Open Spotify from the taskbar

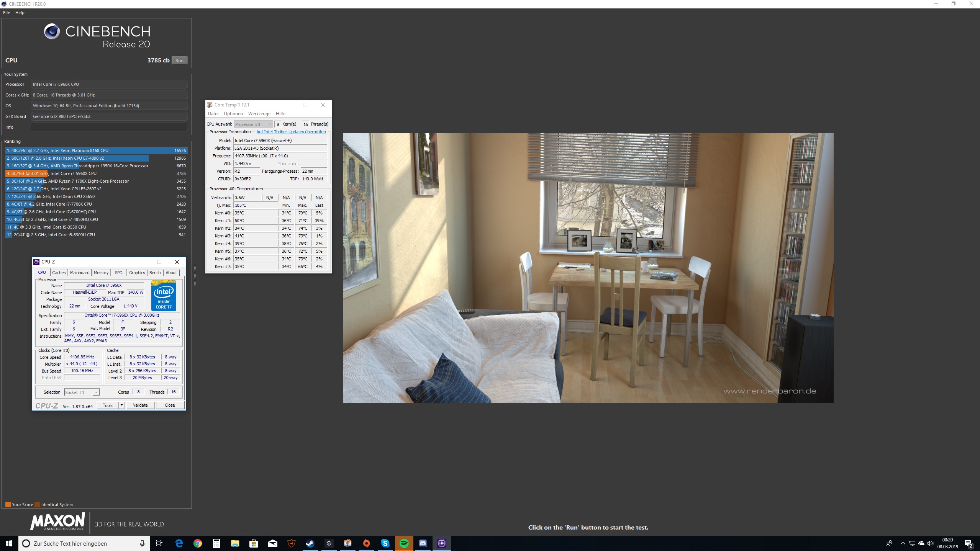[404, 543]
